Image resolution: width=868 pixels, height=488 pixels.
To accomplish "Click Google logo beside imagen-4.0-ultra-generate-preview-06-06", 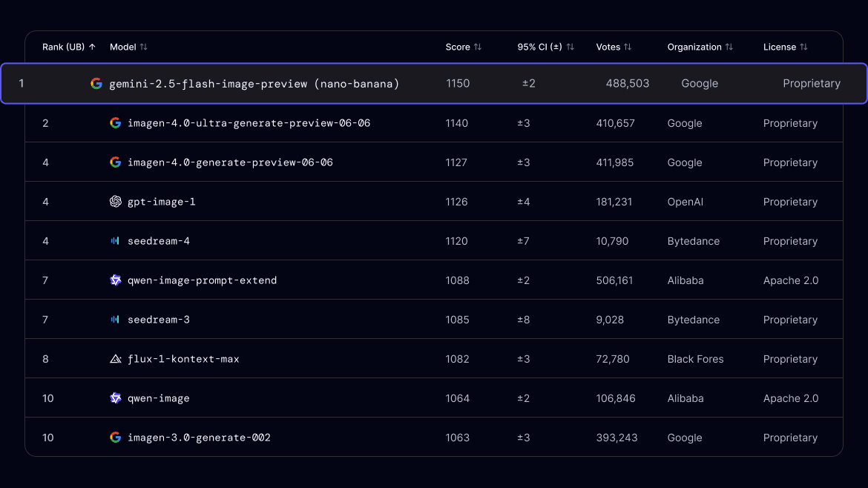I will coord(116,123).
